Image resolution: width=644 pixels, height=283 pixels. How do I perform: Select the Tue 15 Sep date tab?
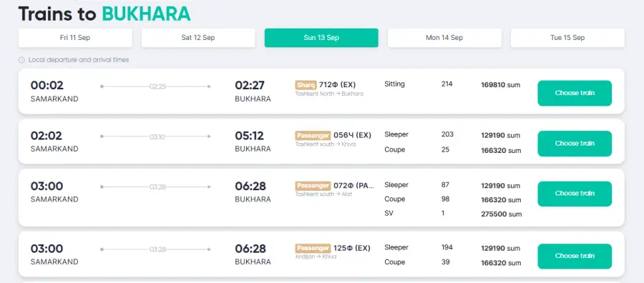(567, 38)
